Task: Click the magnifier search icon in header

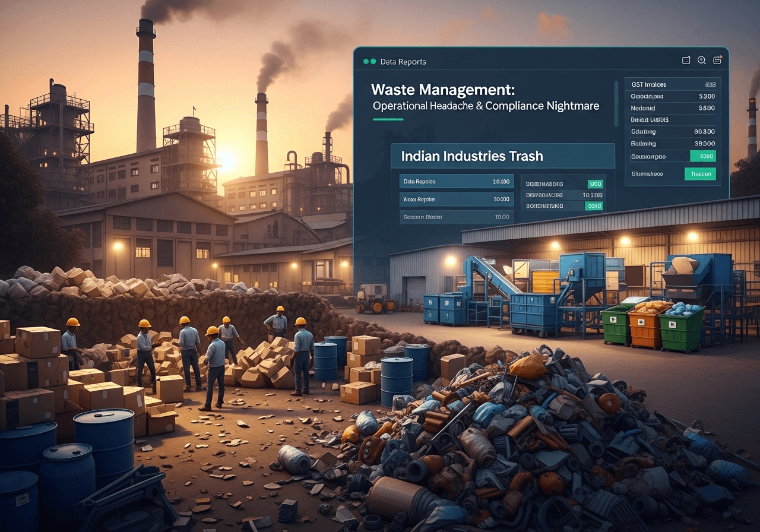Action: point(701,60)
